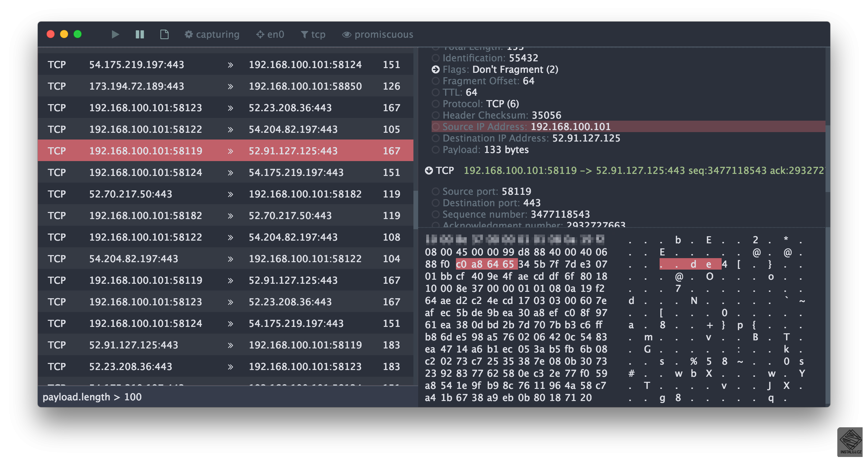
Task: Select the Header Checksum field bullet
Action: pyautogui.click(x=436, y=115)
